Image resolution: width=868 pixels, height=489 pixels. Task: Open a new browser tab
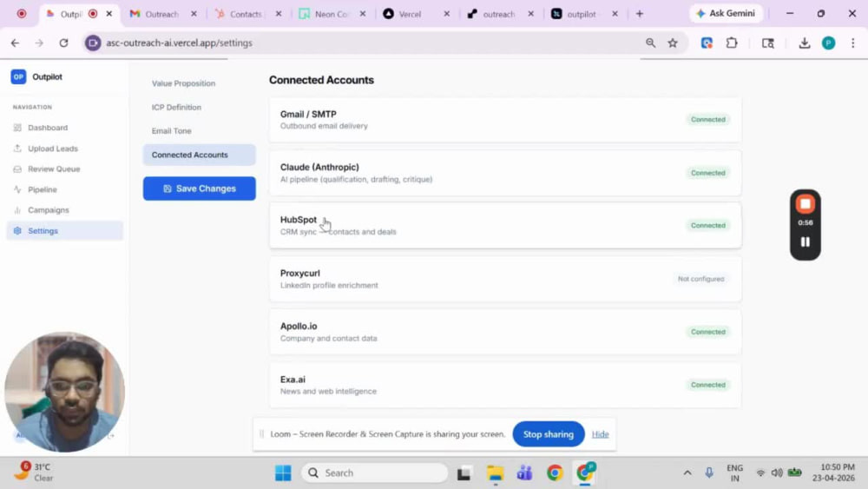click(640, 14)
